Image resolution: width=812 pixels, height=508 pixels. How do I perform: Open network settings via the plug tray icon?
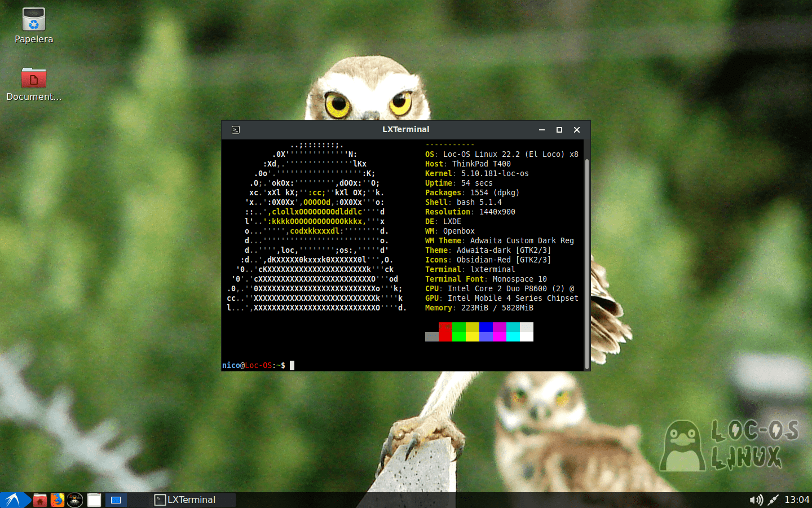[773, 500]
